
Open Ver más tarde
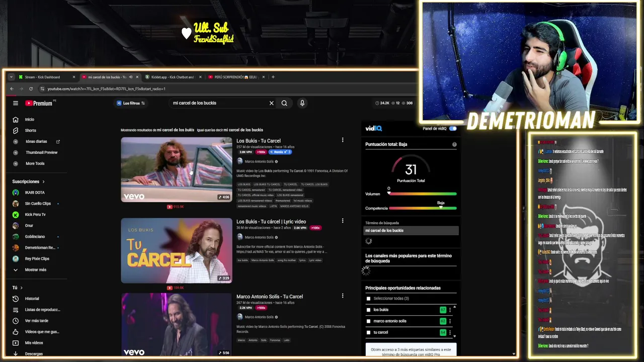(x=36, y=321)
